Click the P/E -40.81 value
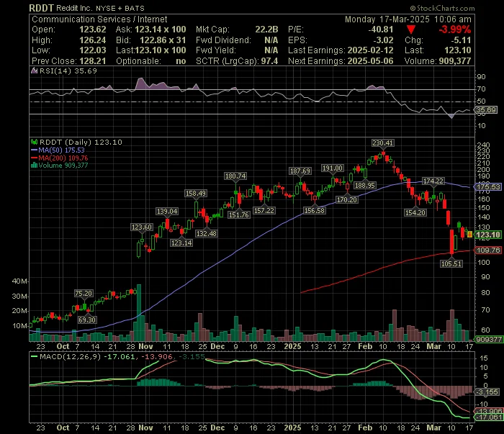This screenshot has width=504, height=434. coord(381,30)
